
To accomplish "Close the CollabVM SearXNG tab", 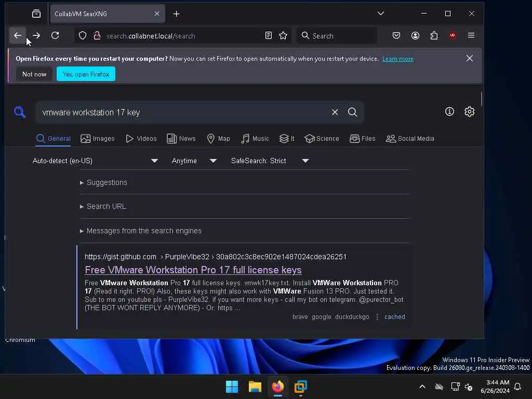I will tap(157, 14).
